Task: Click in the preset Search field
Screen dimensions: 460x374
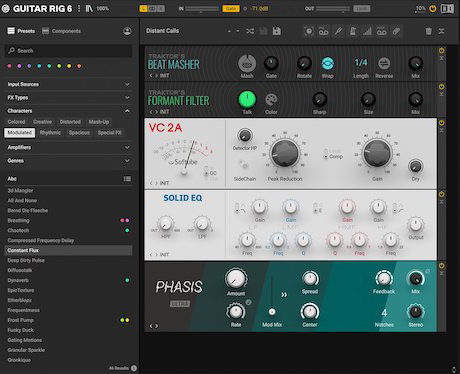Action: click(x=68, y=51)
